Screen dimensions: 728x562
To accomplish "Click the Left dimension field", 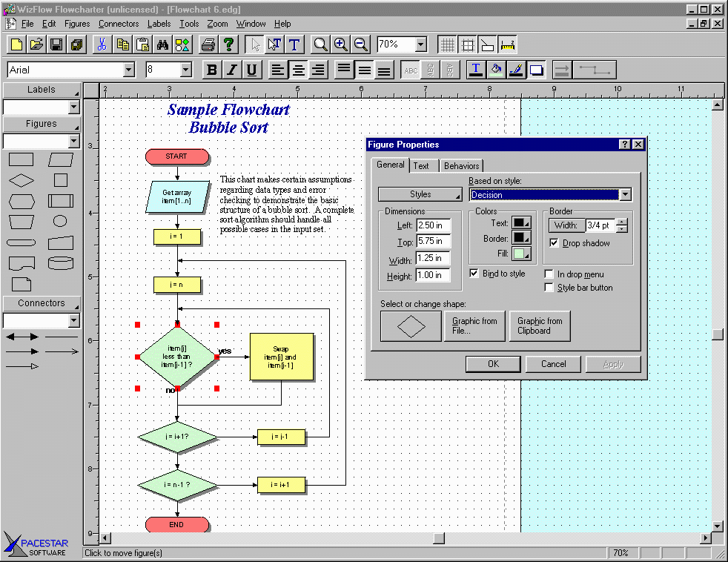I will (x=433, y=225).
